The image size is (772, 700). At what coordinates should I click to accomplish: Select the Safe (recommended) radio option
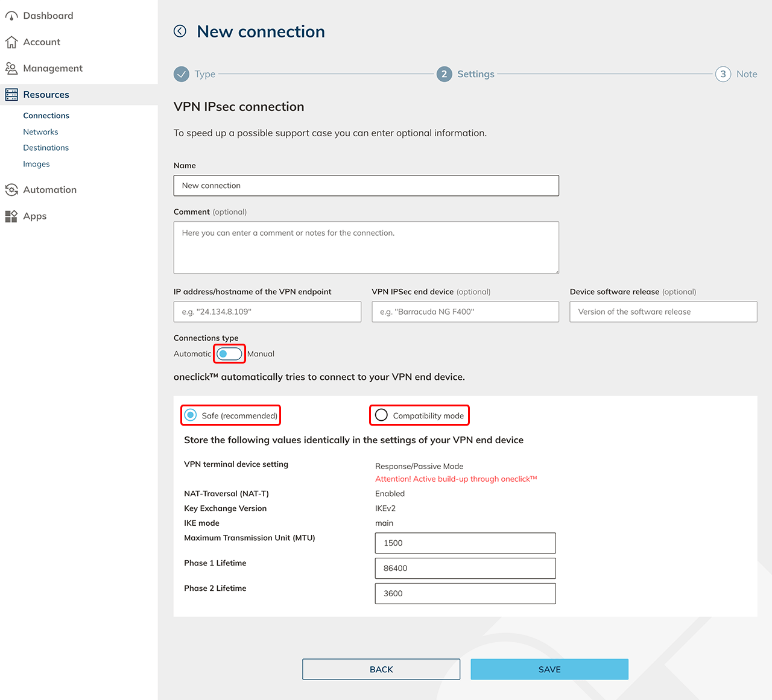[191, 415]
